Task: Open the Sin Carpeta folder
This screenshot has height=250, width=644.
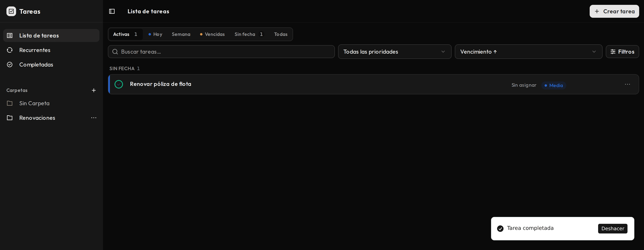Action: [51, 103]
